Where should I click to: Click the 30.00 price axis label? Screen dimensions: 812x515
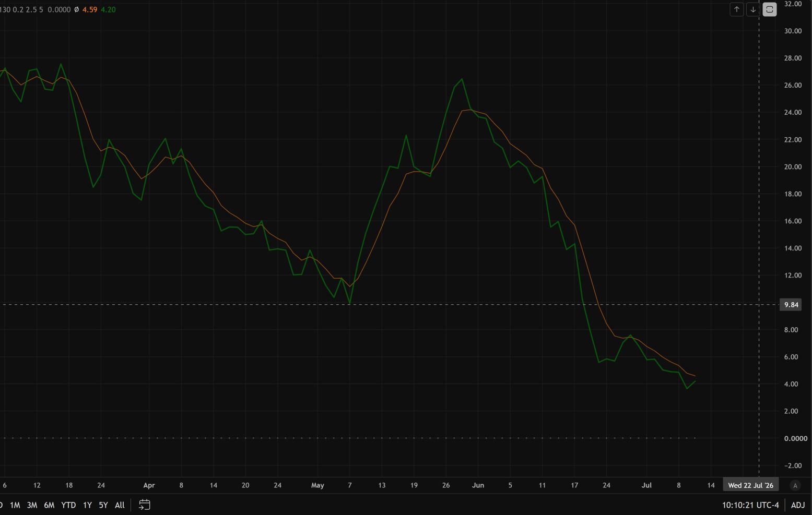pyautogui.click(x=793, y=31)
